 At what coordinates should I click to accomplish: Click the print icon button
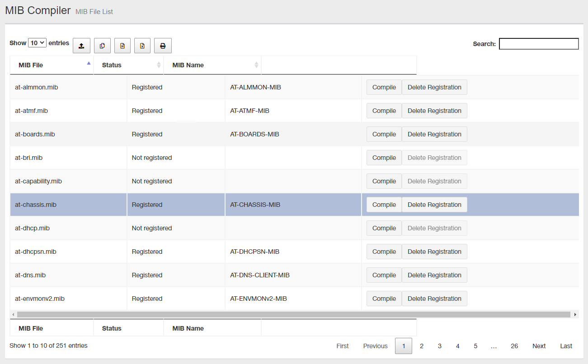coord(163,46)
